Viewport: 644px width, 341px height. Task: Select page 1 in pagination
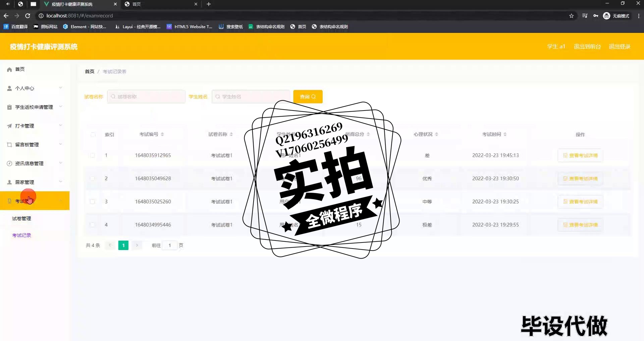pos(123,245)
